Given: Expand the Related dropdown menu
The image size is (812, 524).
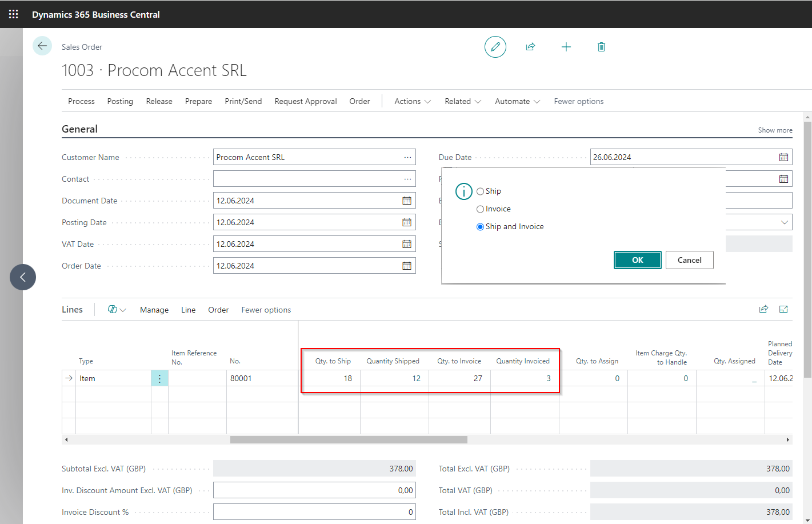Looking at the screenshot, I should (x=463, y=101).
